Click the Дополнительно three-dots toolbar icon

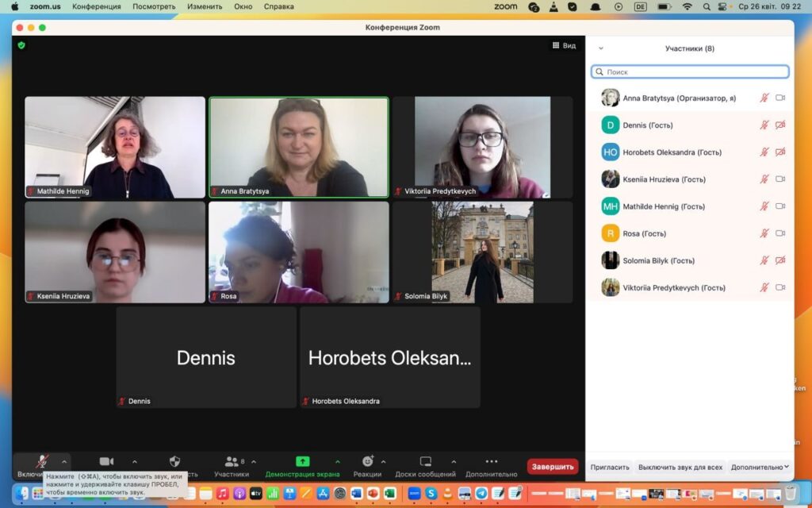(491, 461)
